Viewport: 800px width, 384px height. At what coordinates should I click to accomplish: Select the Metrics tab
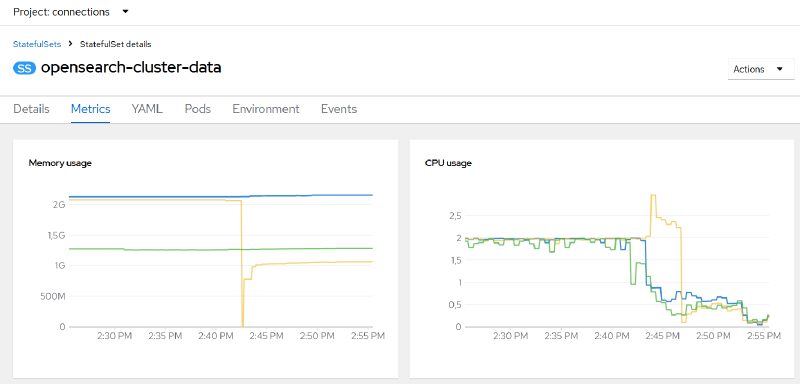tap(90, 109)
